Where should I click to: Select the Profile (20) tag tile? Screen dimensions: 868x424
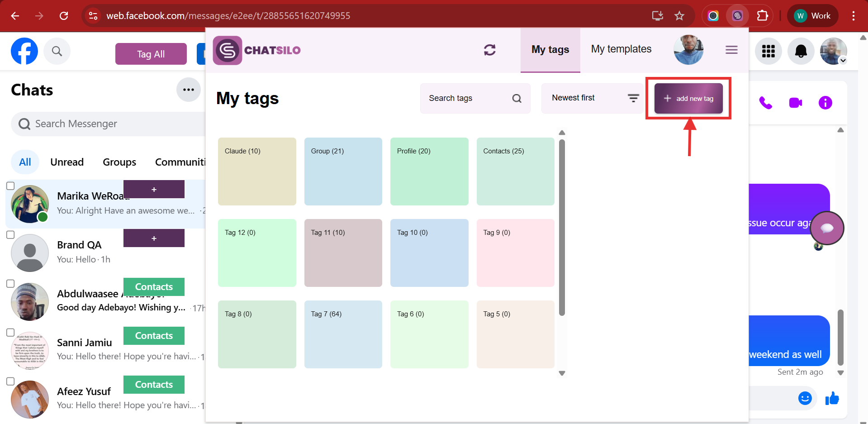[x=429, y=172]
